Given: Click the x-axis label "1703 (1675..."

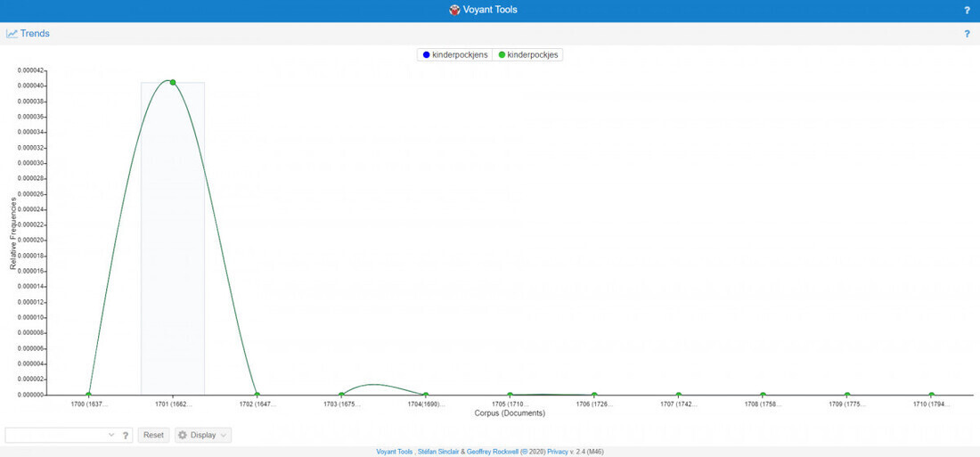Looking at the screenshot, I should 342,405.
